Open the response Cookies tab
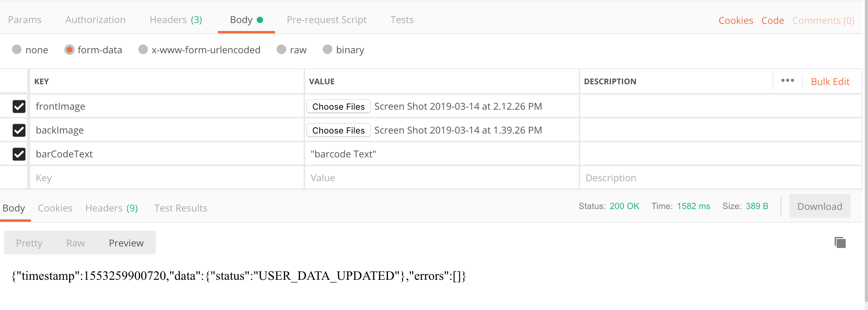This screenshot has height=310, width=868. [x=55, y=208]
